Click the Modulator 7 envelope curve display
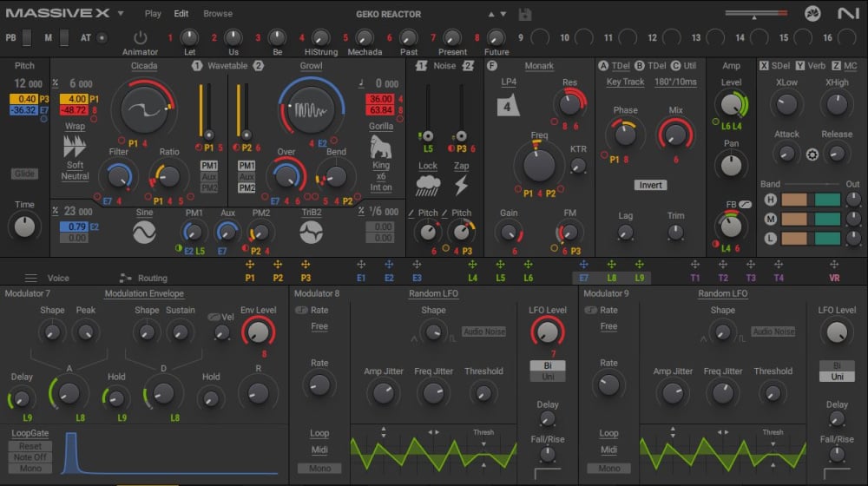Image resolution: width=868 pixels, height=486 pixels. (169, 454)
